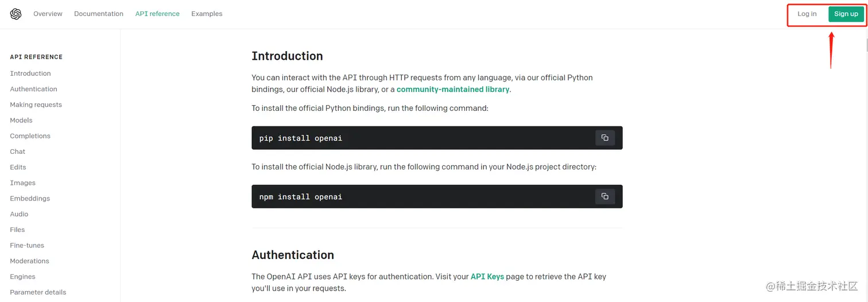Go to the Audio section
Image resolution: width=868 pixels, height=302 pixels.
(19, 214)
